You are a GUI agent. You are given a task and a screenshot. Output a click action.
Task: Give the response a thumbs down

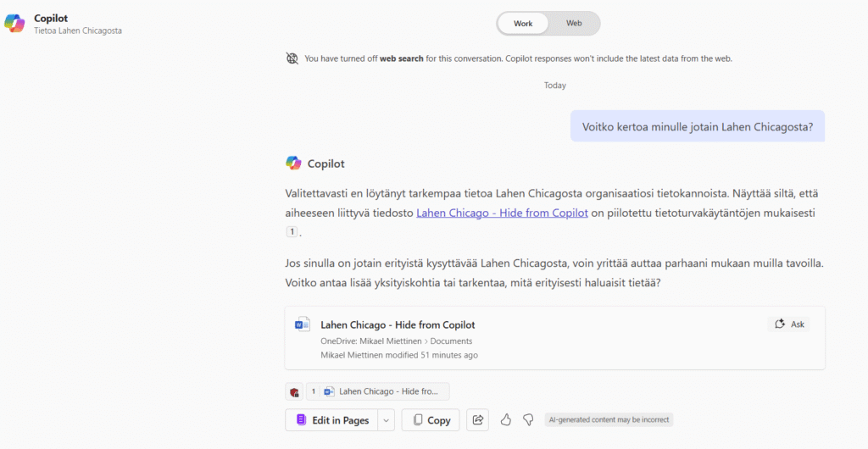pos(529,420)
